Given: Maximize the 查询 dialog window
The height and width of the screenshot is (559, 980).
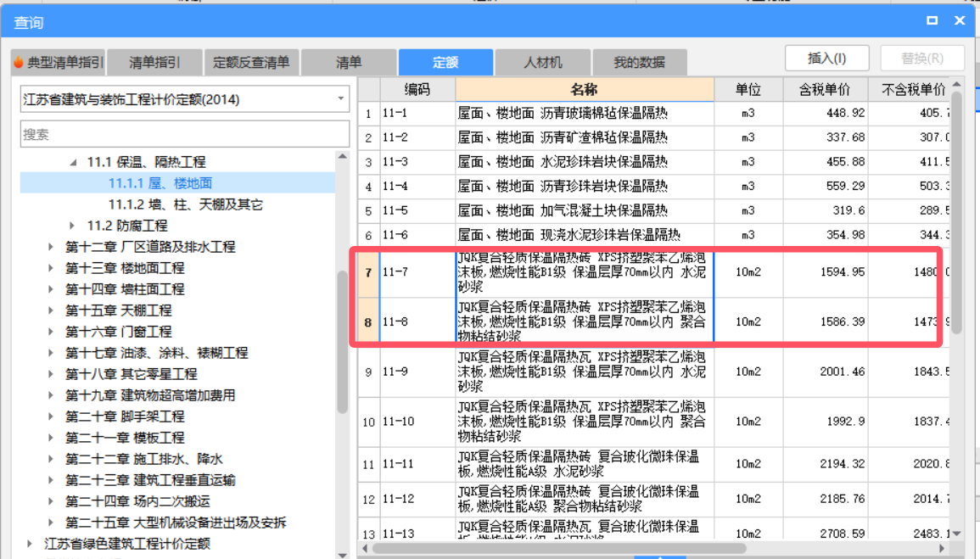Looking at the screenshot, I should tap(932, 20).
